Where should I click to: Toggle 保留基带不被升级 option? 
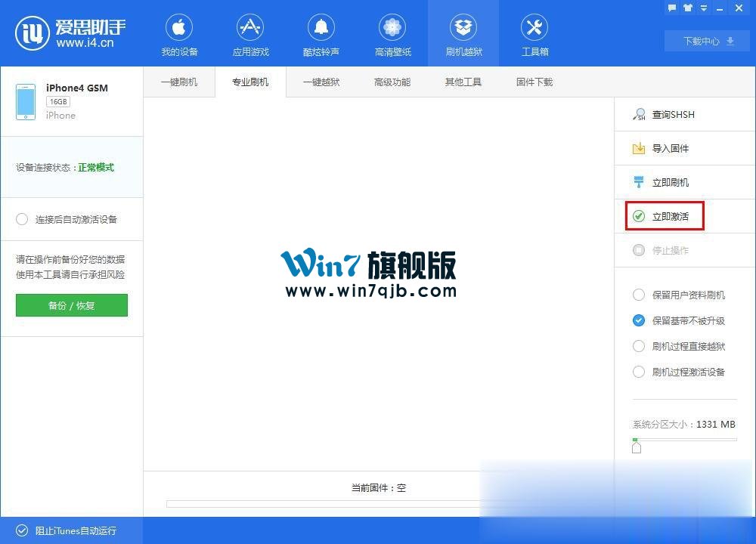point(639,320)
